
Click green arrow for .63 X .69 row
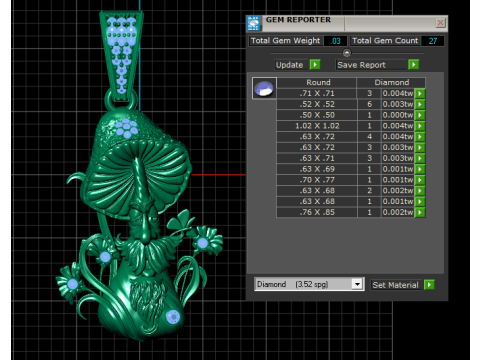(420, 169)
